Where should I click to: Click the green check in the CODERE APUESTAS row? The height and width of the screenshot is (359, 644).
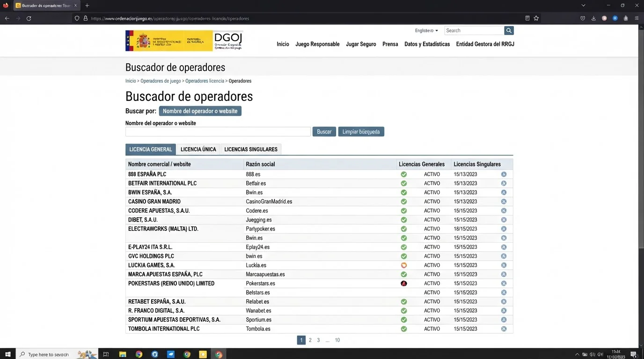(x=403, y=210)
